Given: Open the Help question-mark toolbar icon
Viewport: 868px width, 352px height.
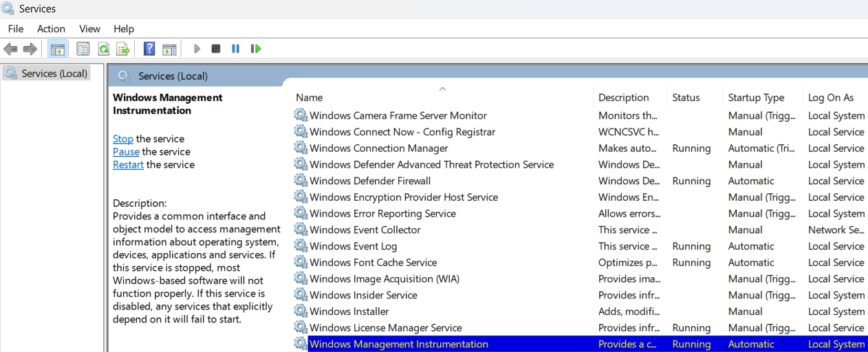Looking at the screenshot, I should pos(149,49).
